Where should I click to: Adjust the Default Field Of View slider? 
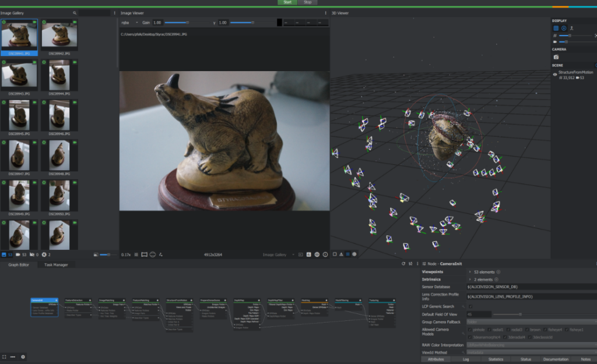[545, 314]
